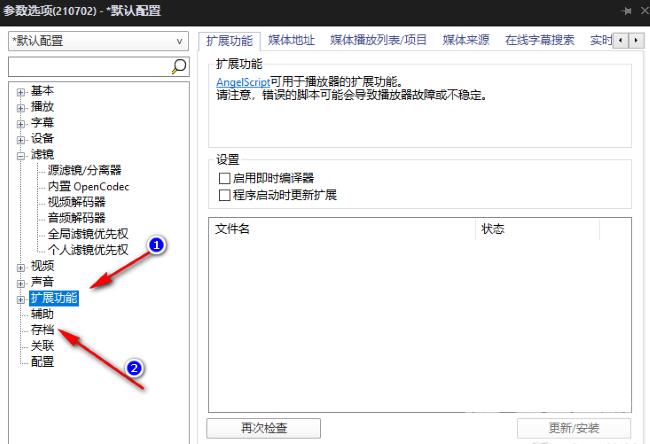Expand the 播放 tree node
The image size is (650, 444).
point(21,107)
